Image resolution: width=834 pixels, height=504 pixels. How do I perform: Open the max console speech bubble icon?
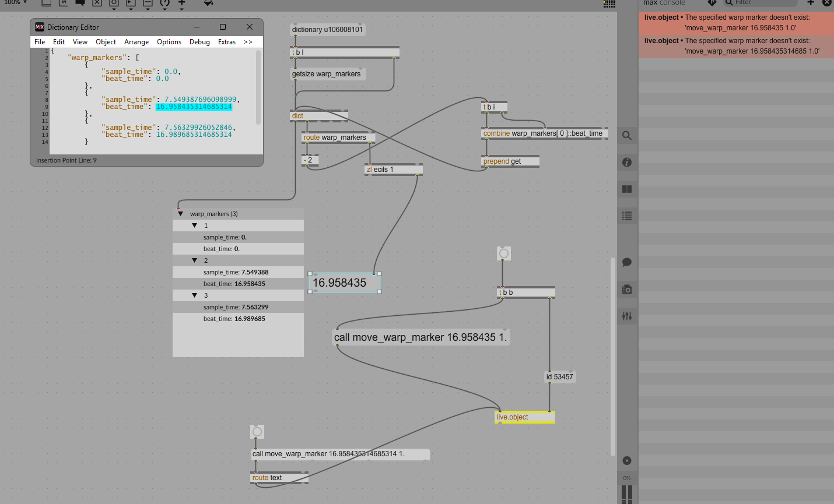point(627,263)
